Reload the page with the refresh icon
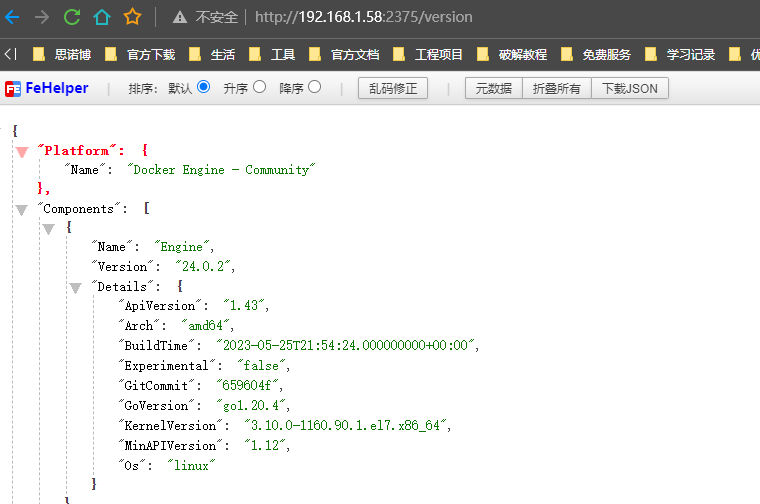This screenshot has height=504, width=760. 71,17
